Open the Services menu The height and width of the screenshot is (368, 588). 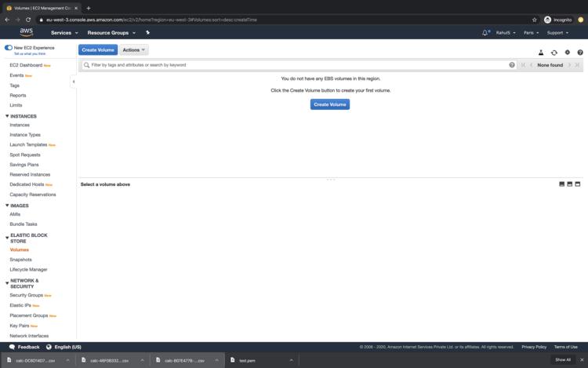tap(64, 33)
